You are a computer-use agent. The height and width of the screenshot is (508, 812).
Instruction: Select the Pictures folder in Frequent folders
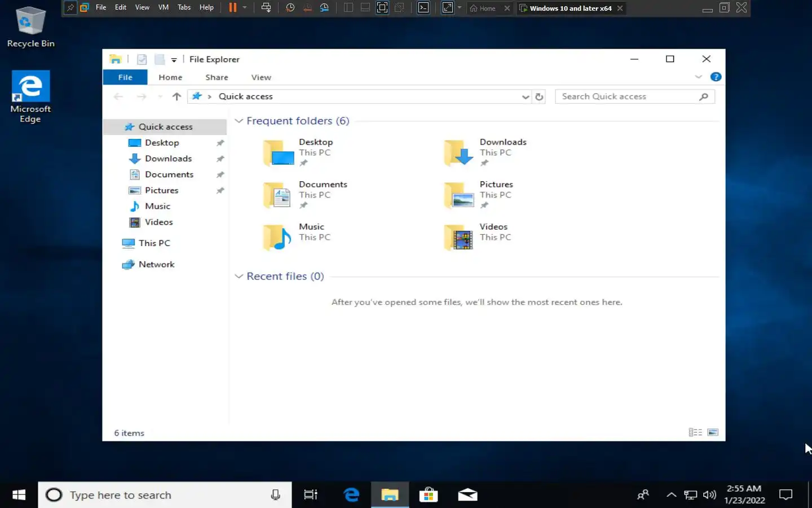[x=480, y=195]
